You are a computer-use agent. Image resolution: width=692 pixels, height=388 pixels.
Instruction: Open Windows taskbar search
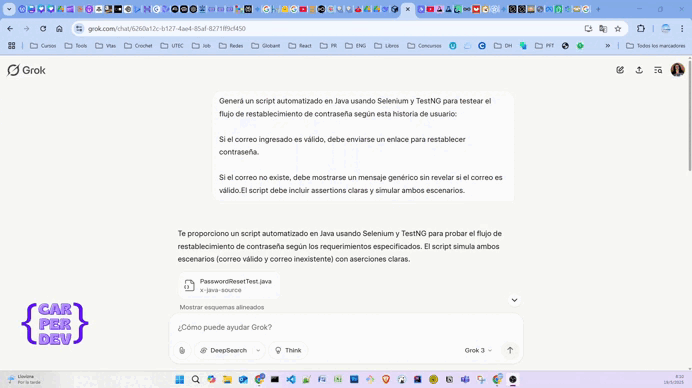(196, 380)
